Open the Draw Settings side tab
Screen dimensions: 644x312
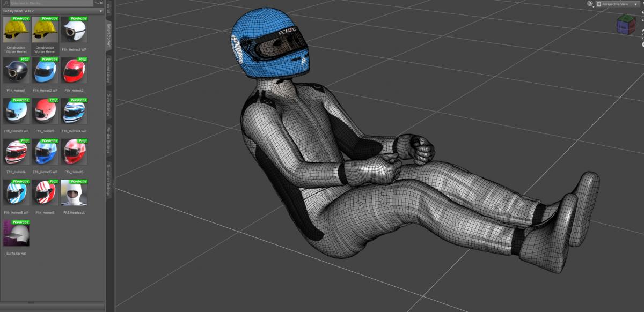pos(109,105)
